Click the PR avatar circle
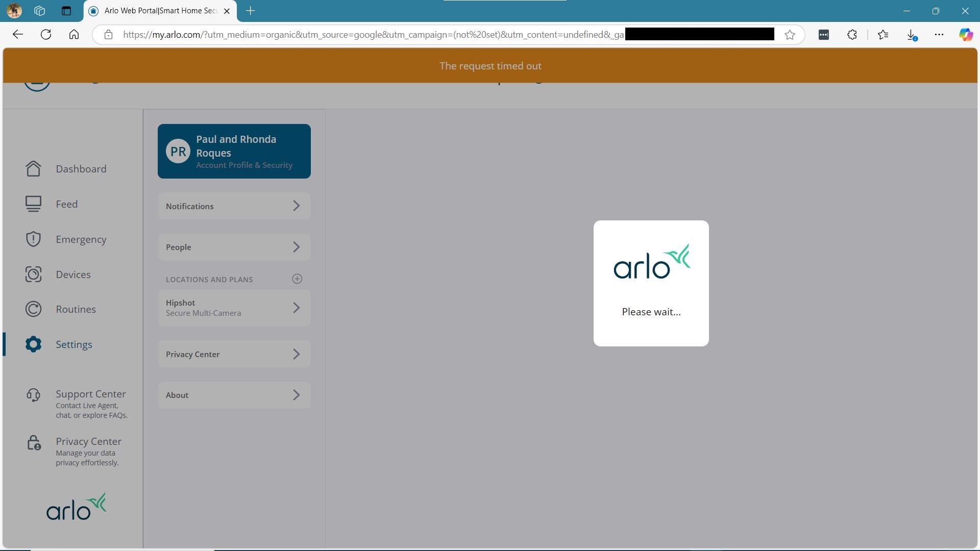Image resolution: width=980 pixels, height=551 pixels. point(178,152)
